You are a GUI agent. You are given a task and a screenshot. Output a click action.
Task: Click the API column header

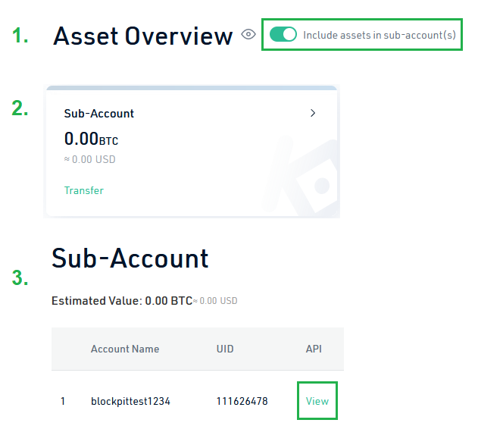[x=314, y=349]
